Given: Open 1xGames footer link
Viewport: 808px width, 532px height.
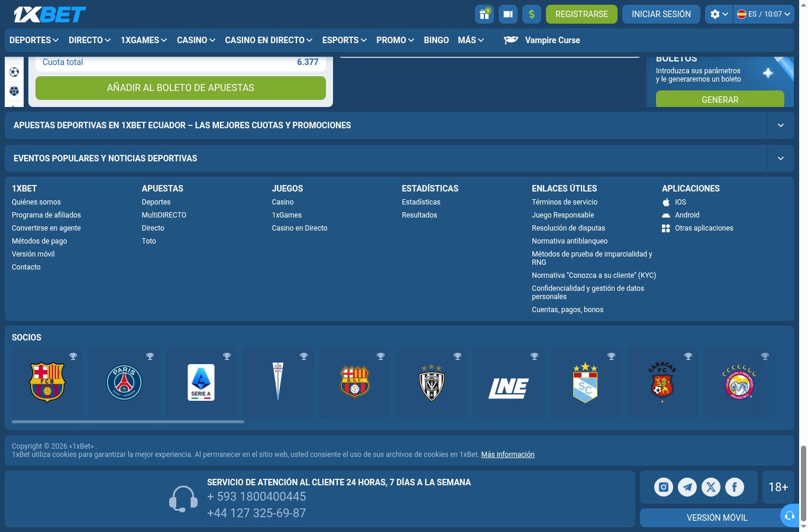Looking at the screenshot, I should [x=287, y=215].
